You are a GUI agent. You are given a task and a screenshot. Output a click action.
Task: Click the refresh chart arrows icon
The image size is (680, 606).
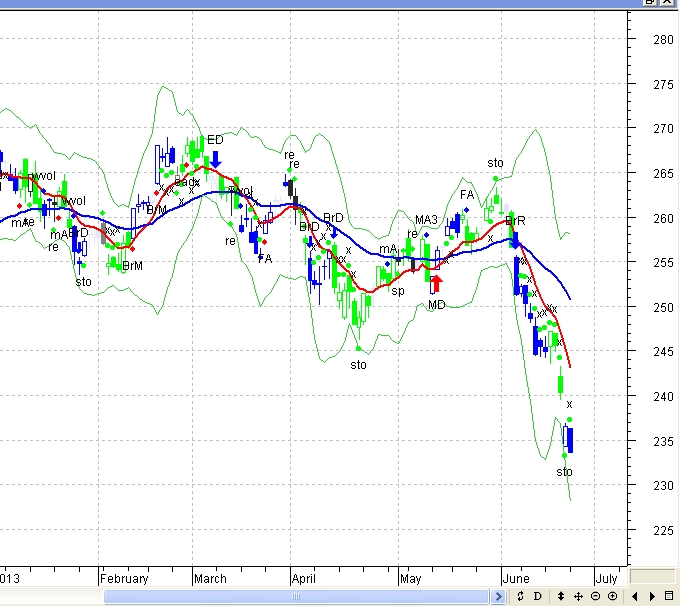point(520,596)
